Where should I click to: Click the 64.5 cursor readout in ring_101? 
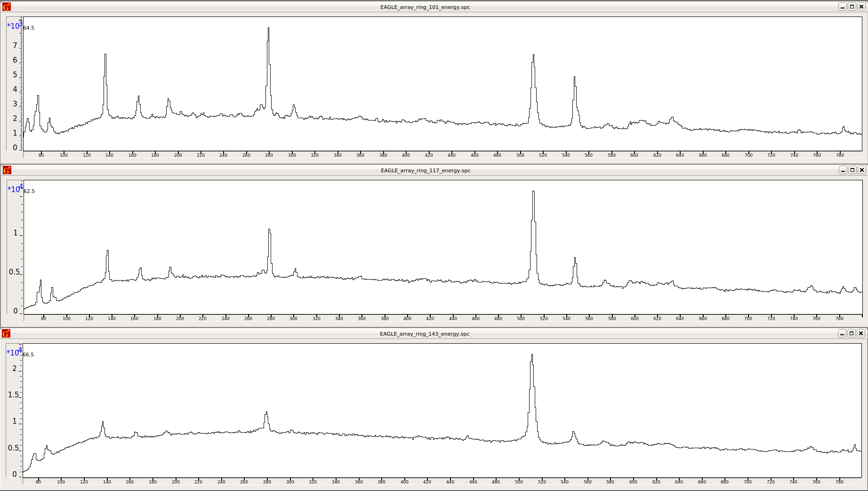point(28,28)
